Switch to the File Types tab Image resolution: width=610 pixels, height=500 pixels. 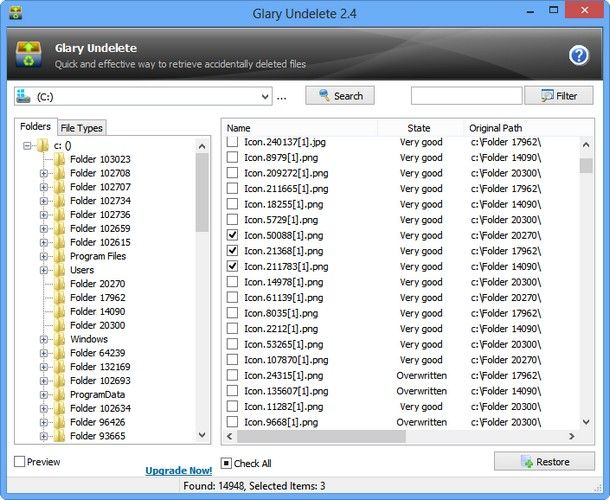(81, 128)
